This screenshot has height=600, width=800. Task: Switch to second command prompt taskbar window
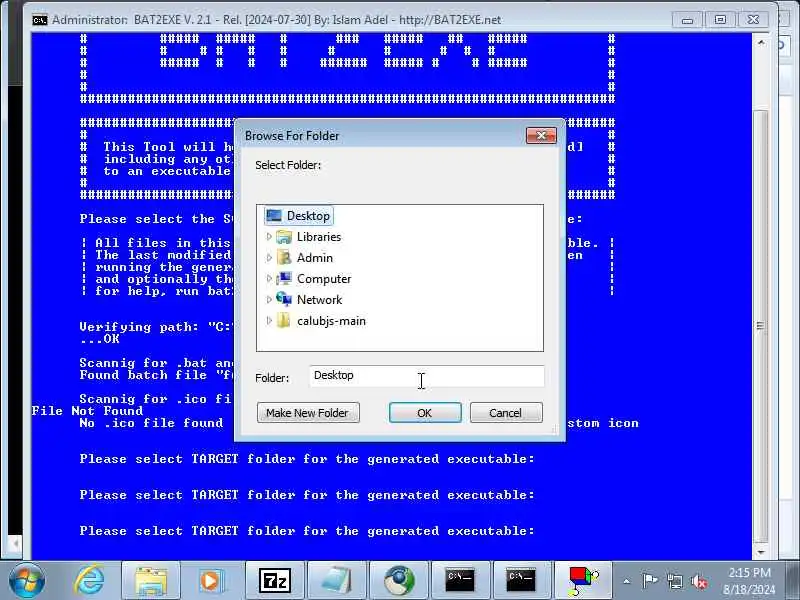point(521,581)
